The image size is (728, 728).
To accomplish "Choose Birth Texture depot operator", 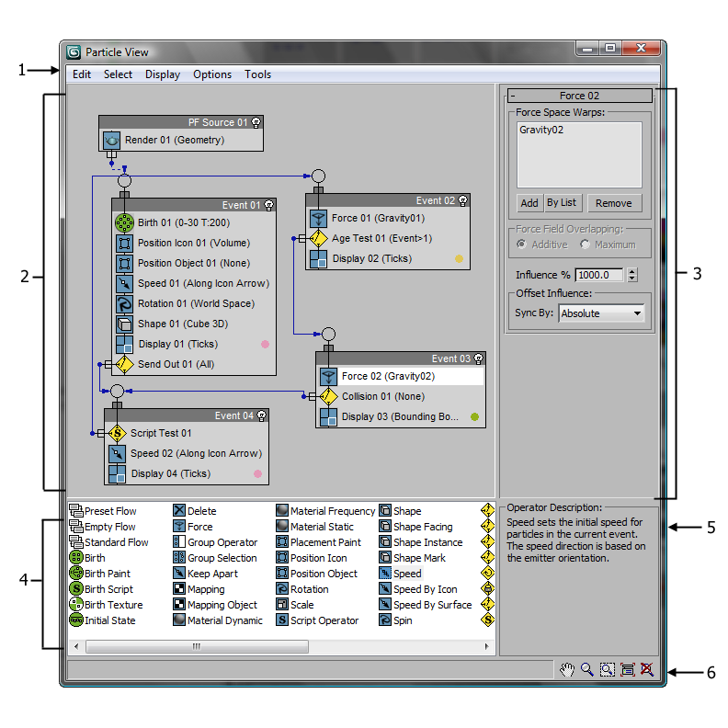I will 106,605.
